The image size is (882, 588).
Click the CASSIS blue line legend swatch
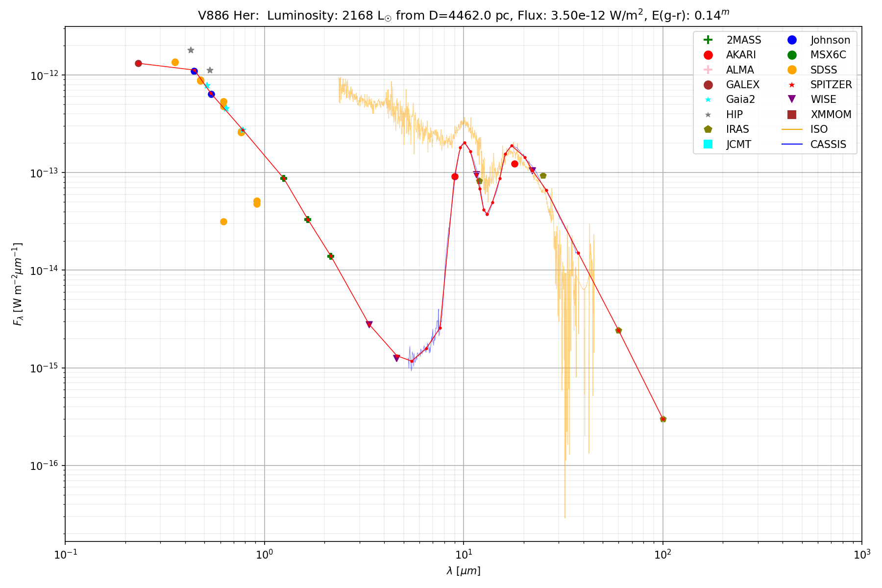792,144
